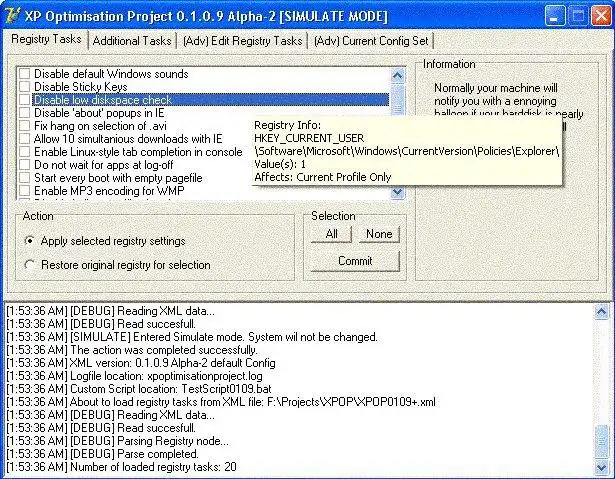Viewport: 615px width, 479px height.
Task: Click the log pane scroll down arrow
Action: pyautogui.click(x=602, y=467)
